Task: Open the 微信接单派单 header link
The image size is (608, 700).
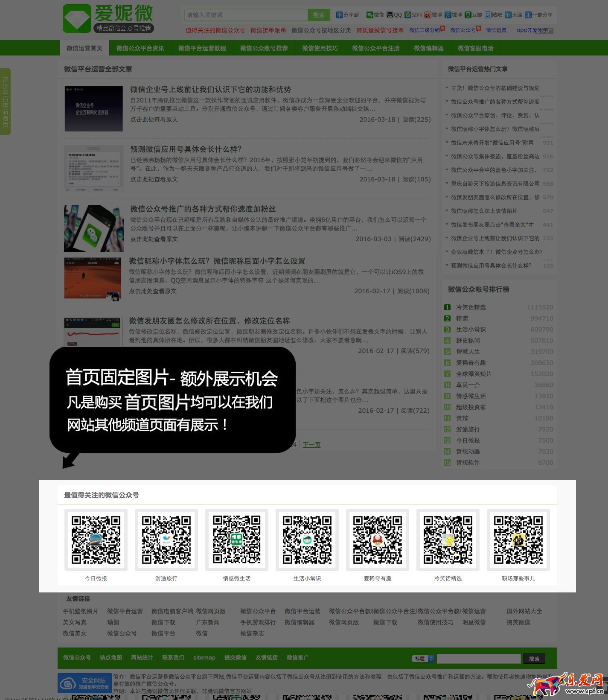Action: [268, 30]
